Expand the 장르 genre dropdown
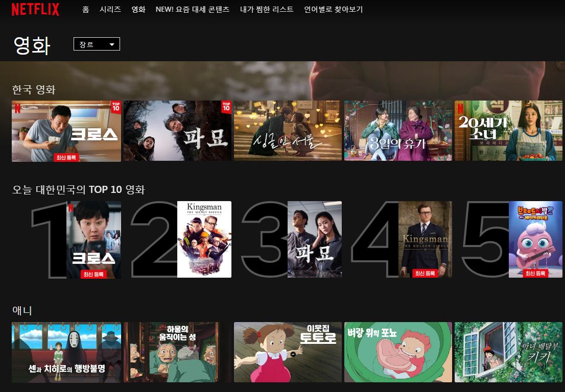Image resolution: width=565 pixels, height=392 pixels. click(97, 44)
